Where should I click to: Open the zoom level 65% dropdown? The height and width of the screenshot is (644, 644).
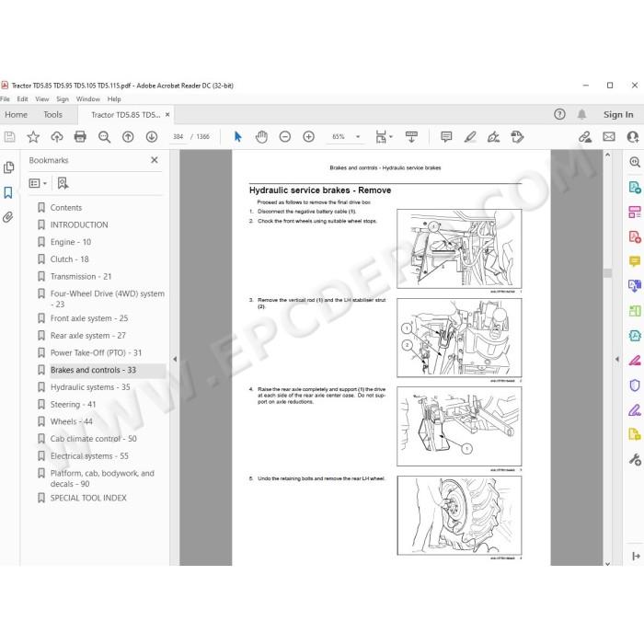358,137
